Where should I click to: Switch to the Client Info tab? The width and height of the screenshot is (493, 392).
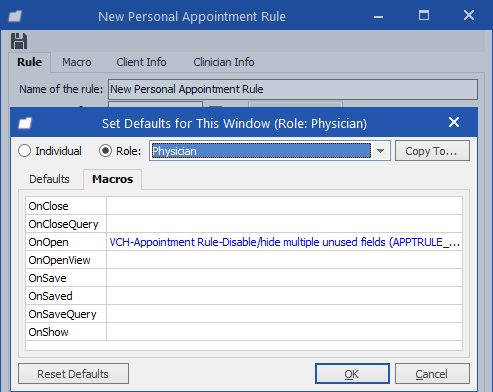click(141, 62)
